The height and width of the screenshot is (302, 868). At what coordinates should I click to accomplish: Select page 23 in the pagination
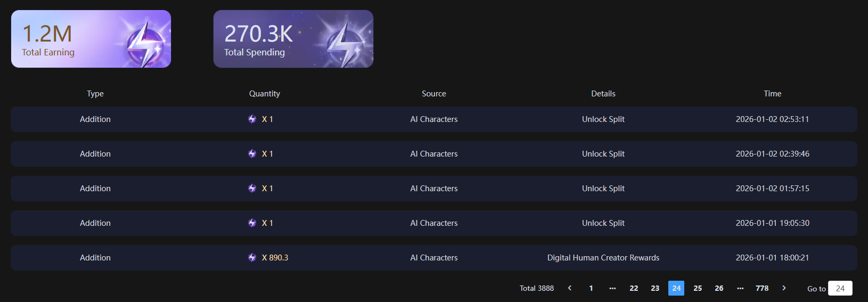pyautogui.click(x=655, y=288)
